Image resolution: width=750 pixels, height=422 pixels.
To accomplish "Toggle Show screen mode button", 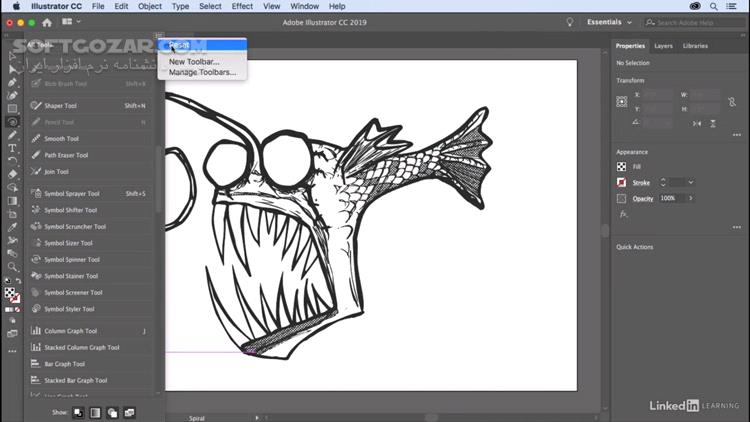I will pos(130,412).
